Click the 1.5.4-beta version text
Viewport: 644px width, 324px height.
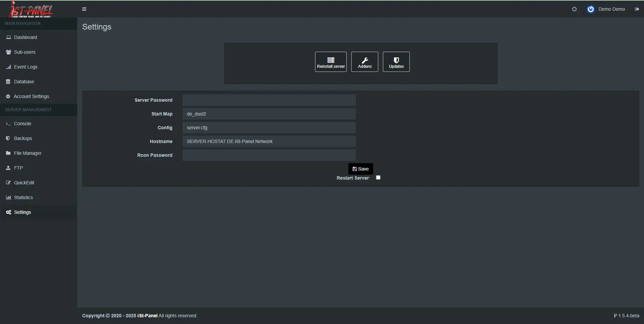point(629,316)
